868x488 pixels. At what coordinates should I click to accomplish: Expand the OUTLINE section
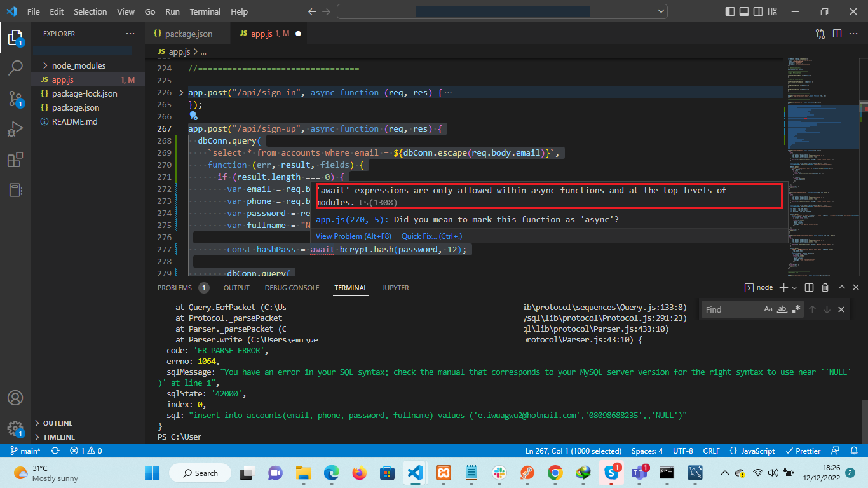click(x=88, y=423)
